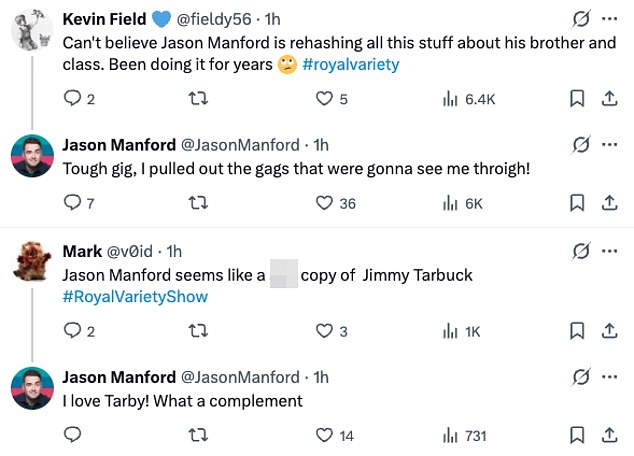Like Kevin Field's tweet
The image size is (634, 456).
(324, 98)
